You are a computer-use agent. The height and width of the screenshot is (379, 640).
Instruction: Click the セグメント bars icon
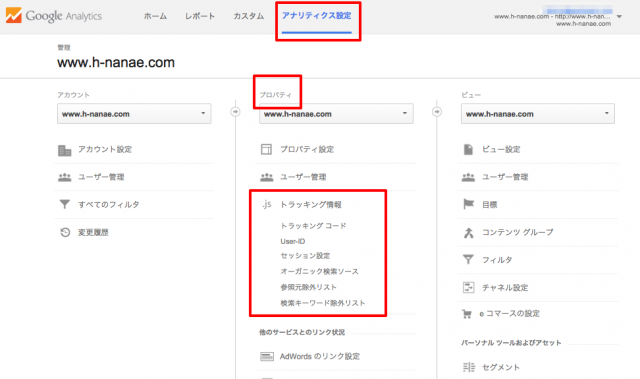pos(469,367)
